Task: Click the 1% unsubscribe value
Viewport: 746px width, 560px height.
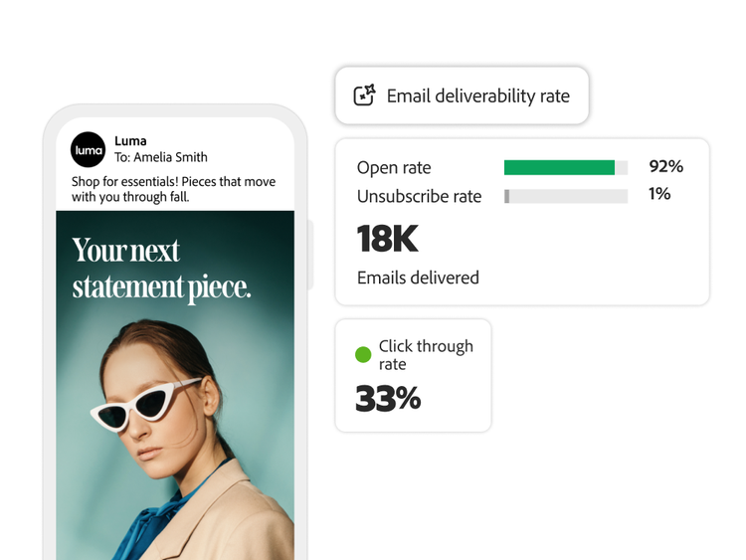Action: click(x=659, y=194)
